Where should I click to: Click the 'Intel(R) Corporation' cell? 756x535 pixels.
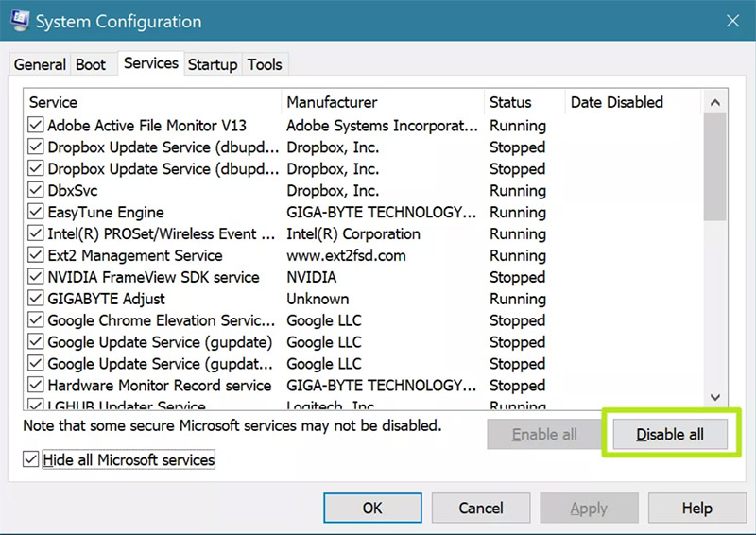353,234
